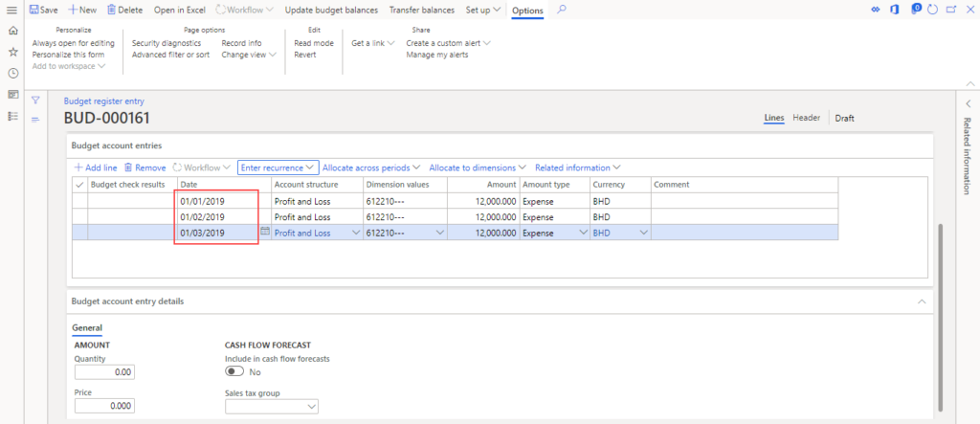The width and height of the screenshot is (980, 424).
Task: Open Recent clock icon in sidebar
Action: pos(12,73)
